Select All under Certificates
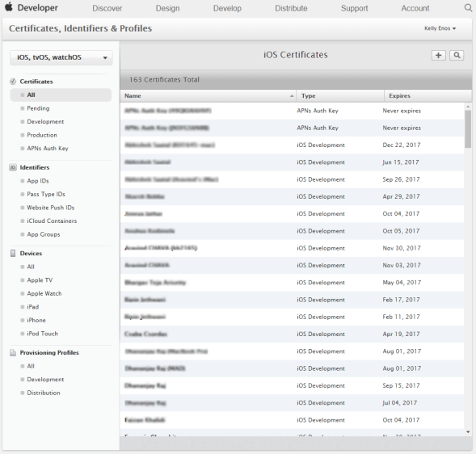 (61, 95)
